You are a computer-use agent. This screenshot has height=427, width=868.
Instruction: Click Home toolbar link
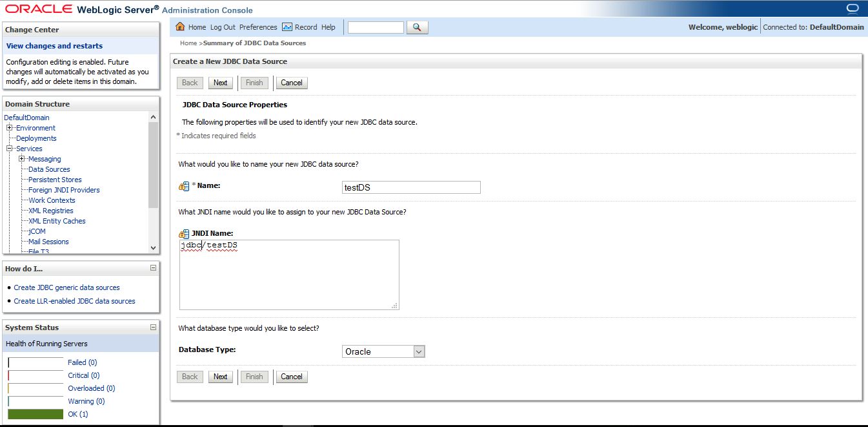pos(197,27)
